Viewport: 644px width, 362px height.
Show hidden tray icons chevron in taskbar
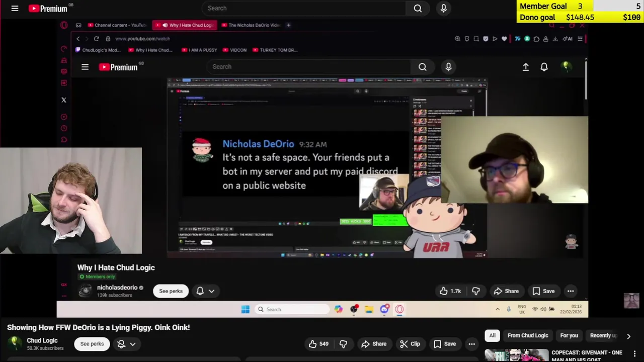[x=498, y=309]
